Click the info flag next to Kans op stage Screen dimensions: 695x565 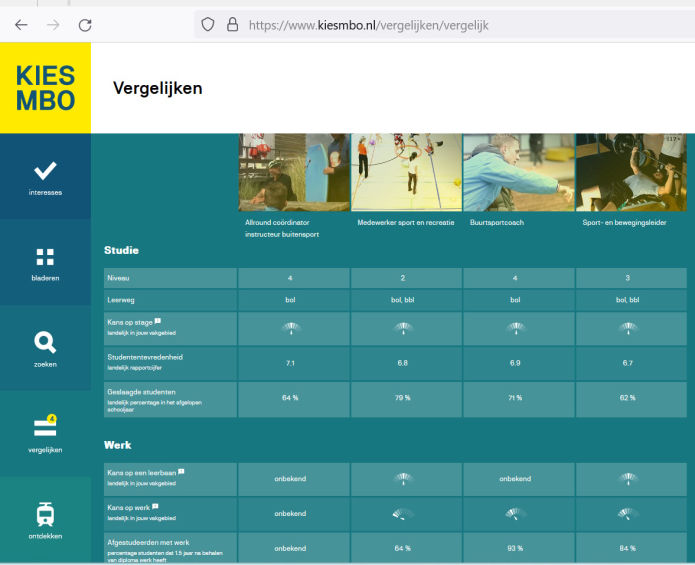pos(158,322)
